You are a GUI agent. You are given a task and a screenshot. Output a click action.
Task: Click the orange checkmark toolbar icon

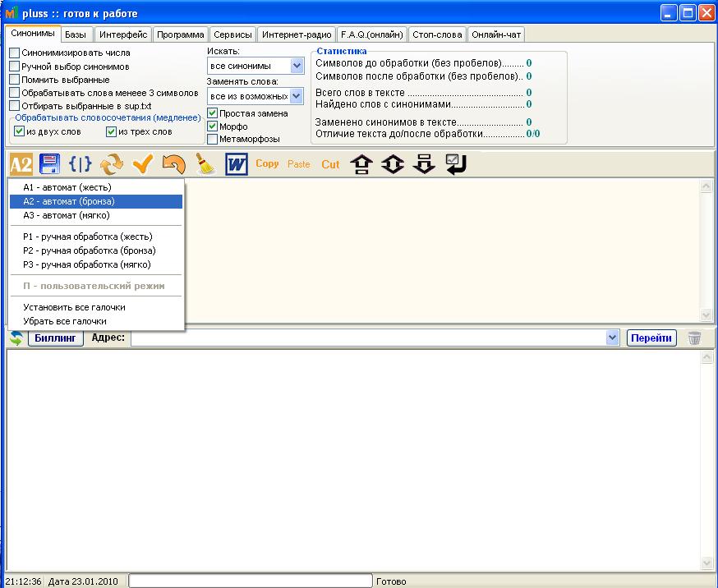143,164
